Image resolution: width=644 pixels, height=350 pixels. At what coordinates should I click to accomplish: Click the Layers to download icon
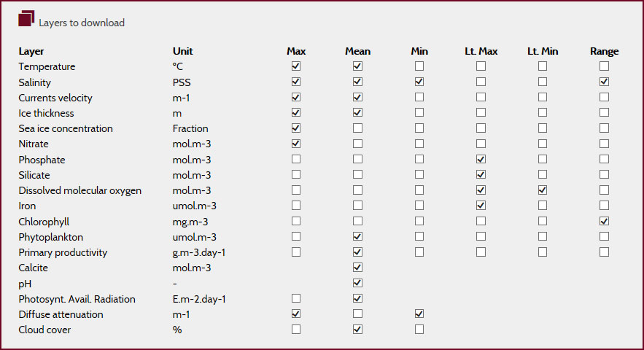26,18
